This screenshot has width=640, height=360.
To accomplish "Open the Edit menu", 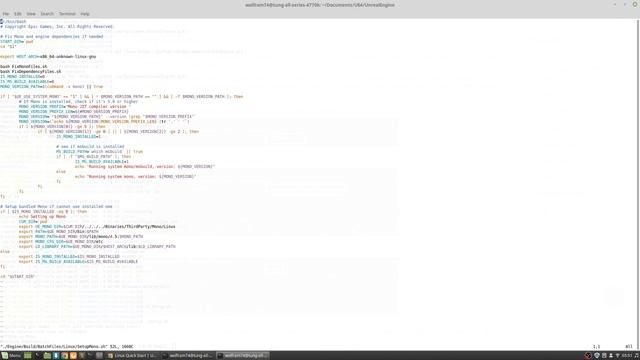I will tap(18, 14).
